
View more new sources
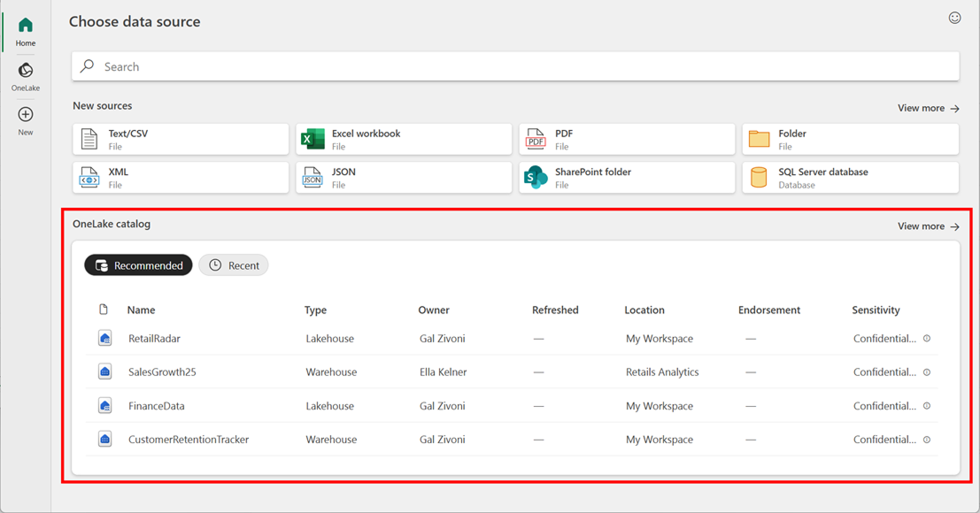(928, 108)
